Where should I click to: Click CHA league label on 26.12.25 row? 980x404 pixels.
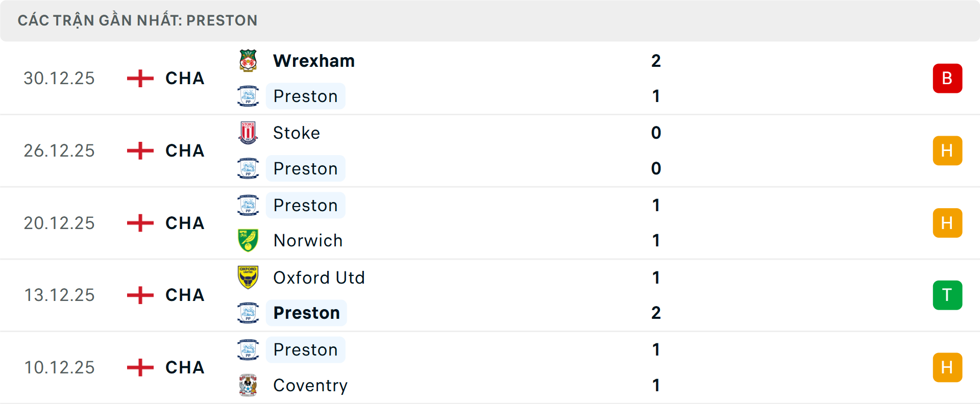tap(185, 151)
